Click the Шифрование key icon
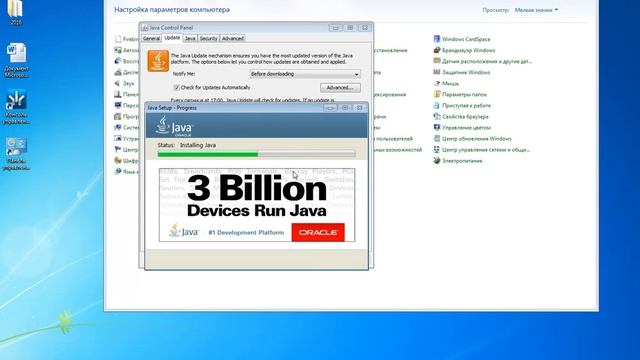The height and width of the screenshot is (360, 640). pyautogui.click(x=118, y=160)
